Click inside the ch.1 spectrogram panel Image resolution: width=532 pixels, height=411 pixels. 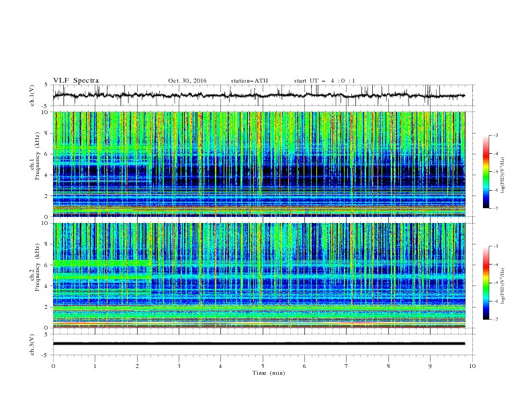tap(259, 164)
